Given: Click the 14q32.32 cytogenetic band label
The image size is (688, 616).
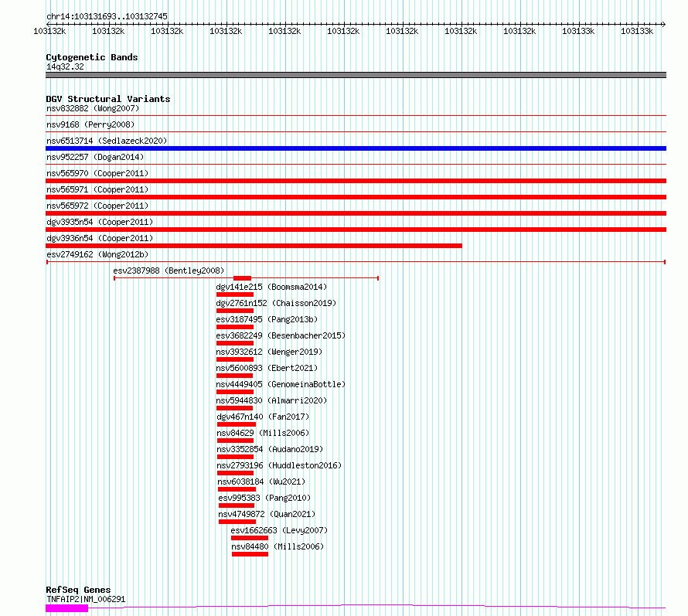Looking at the screenshot, I should (x=65, y=66).
